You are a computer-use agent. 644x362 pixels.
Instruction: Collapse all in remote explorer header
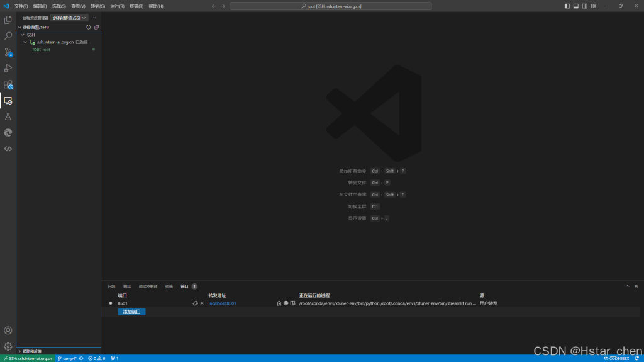click(x=96, y=27)
